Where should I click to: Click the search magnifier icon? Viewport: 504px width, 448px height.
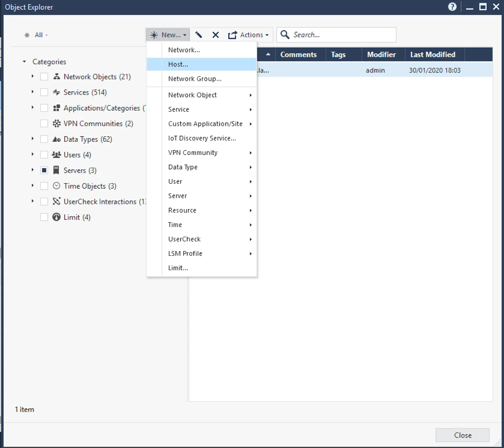(285, 35)
